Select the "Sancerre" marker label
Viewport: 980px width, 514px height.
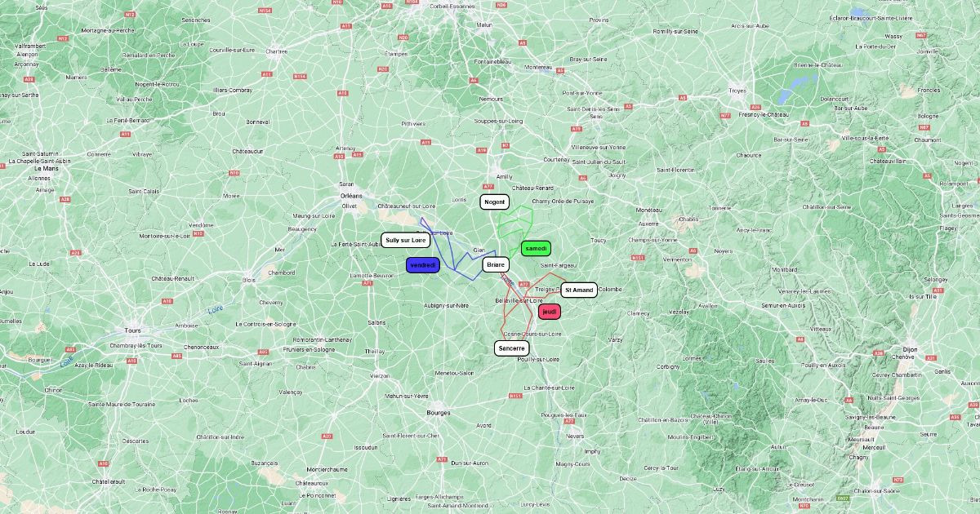511,348
